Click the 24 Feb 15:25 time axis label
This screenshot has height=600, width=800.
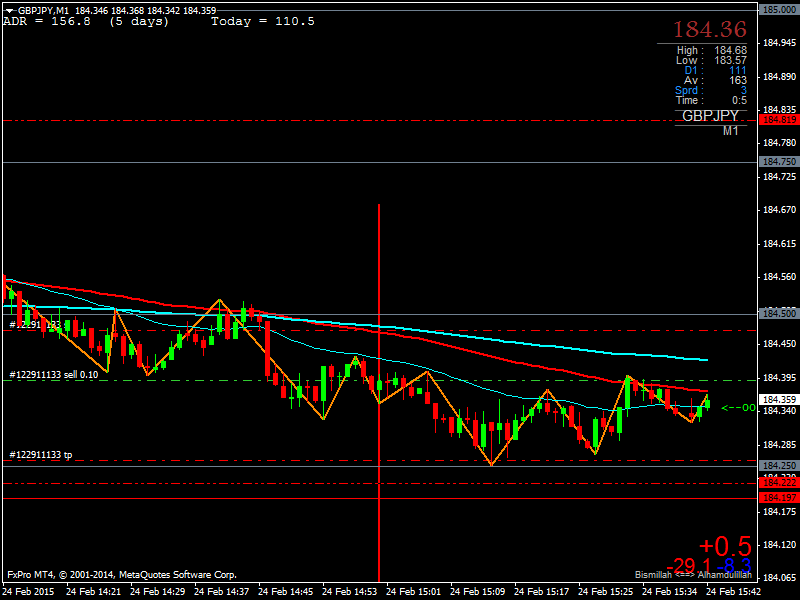coord(606,592)
